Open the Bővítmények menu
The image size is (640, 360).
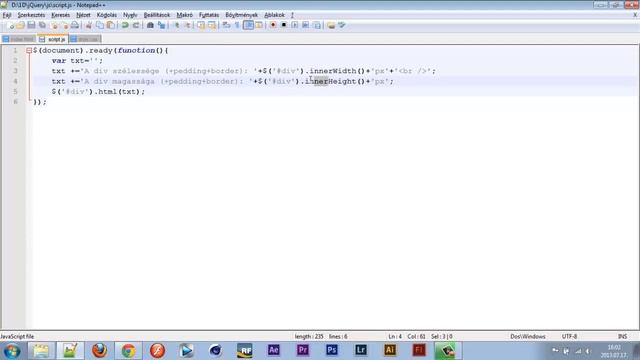click(242, 15)
